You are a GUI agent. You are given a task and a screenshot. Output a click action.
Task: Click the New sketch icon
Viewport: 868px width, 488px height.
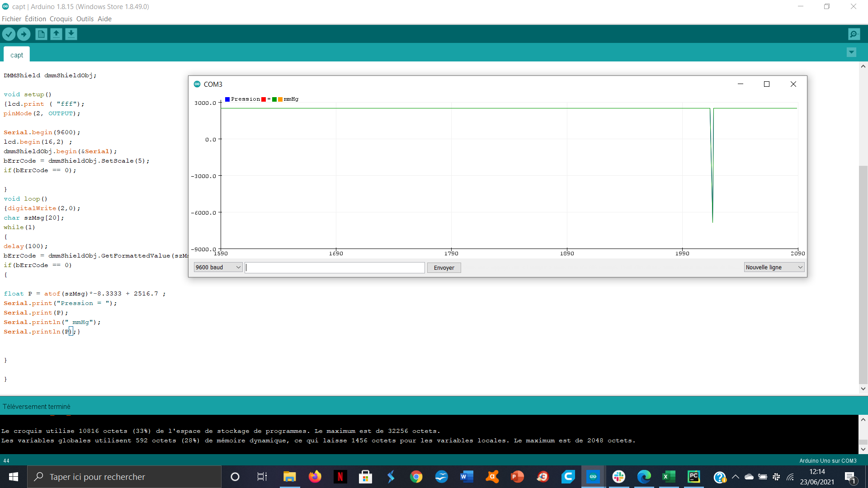point(41,34)
